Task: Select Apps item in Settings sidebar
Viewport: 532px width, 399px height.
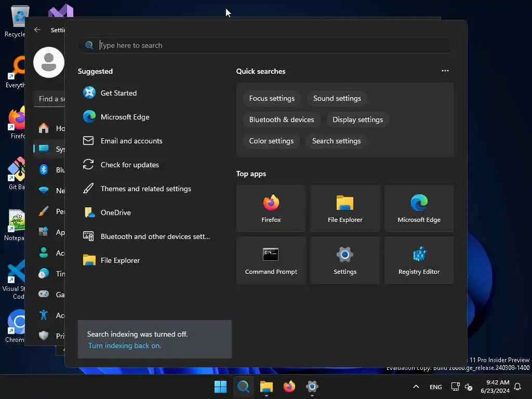Action: (49, 232)
